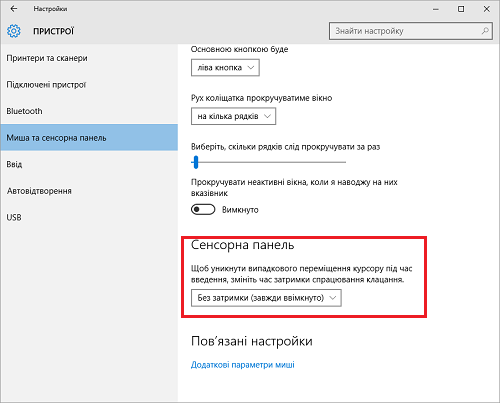Open 'Без затримки' touchpad delay dropdown
The width and height of the screenshot is (500, 403).
click(x=266, y=298)
